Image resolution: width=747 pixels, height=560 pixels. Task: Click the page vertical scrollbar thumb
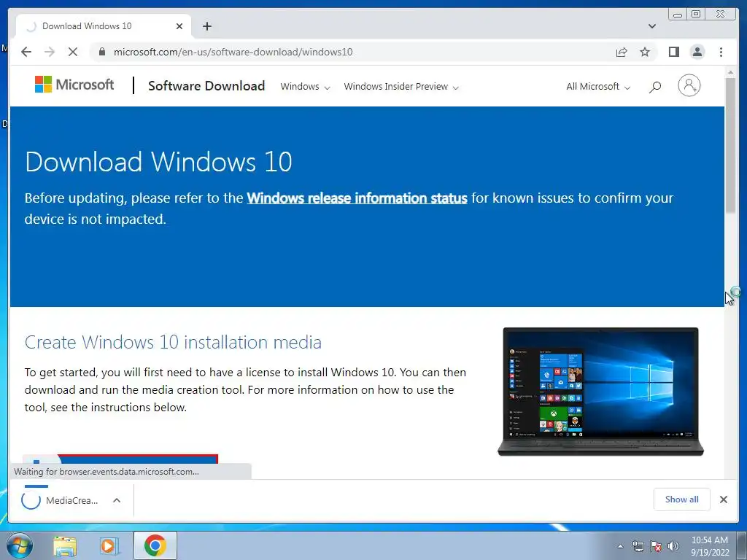pos(730,145)
